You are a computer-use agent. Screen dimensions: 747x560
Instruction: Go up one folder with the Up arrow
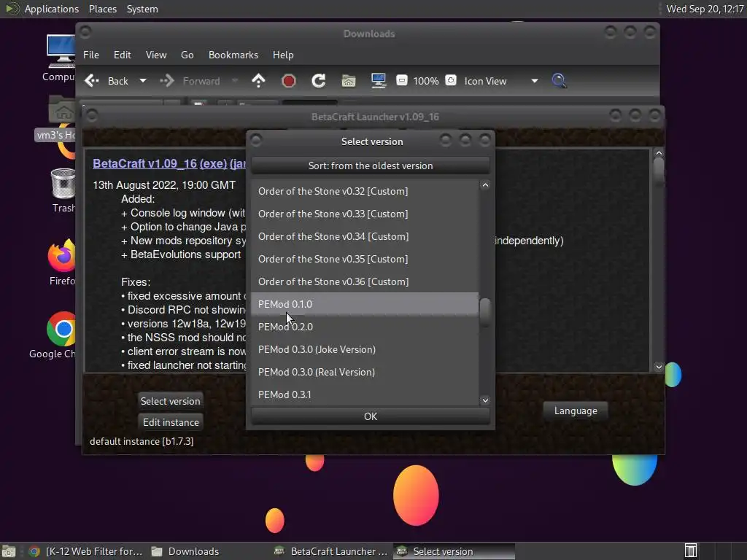tap(258, 80)
